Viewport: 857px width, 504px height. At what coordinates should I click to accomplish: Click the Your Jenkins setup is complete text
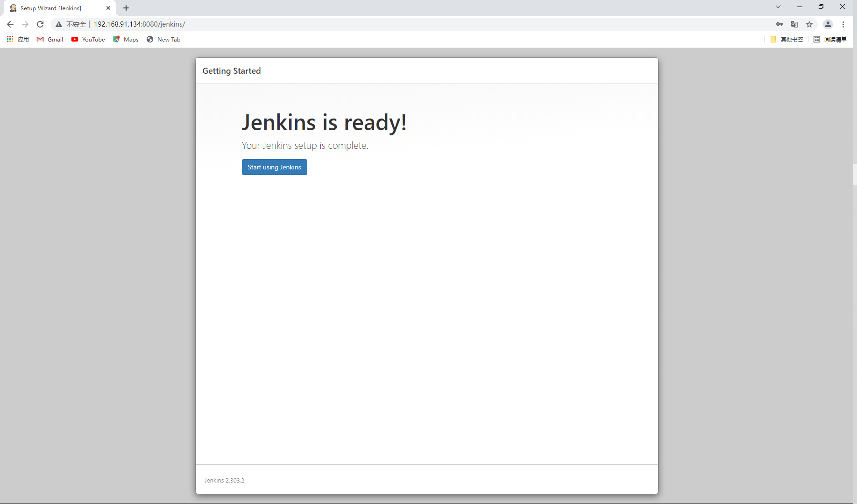[305, 146]
